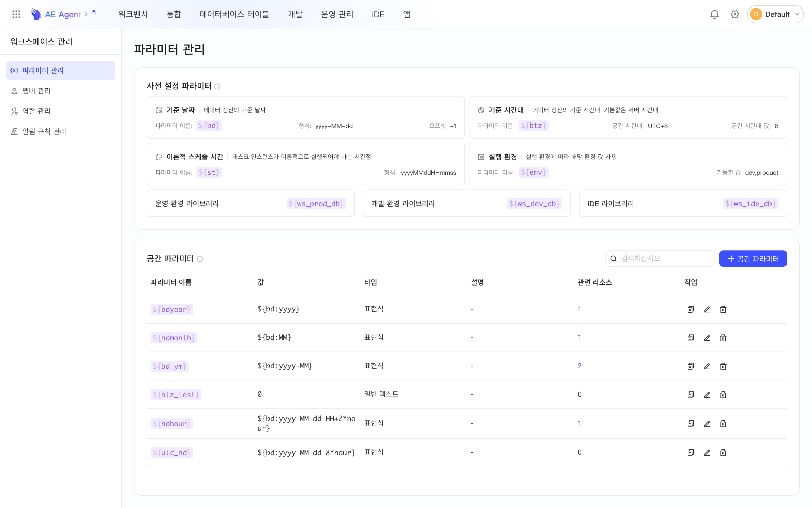
Task: Click the sparkle AI icon beside AE Agent
Action: coord(95,12)
